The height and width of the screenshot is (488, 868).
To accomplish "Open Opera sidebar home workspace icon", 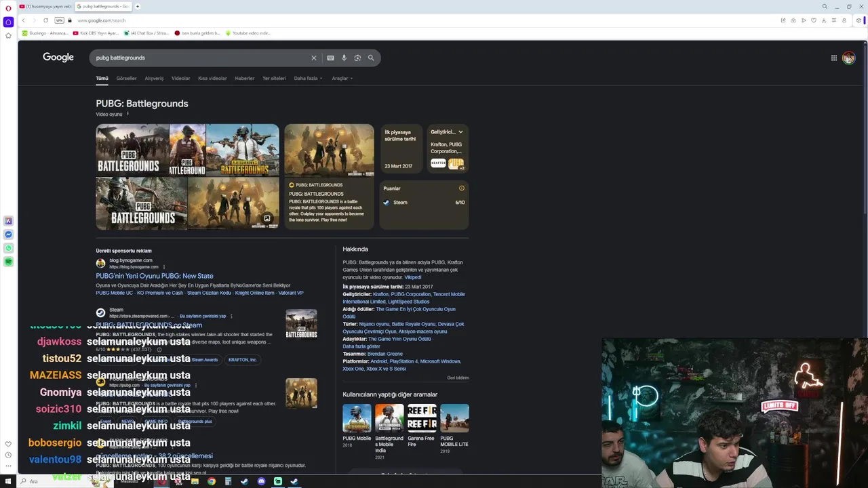I will coord(8,22).
